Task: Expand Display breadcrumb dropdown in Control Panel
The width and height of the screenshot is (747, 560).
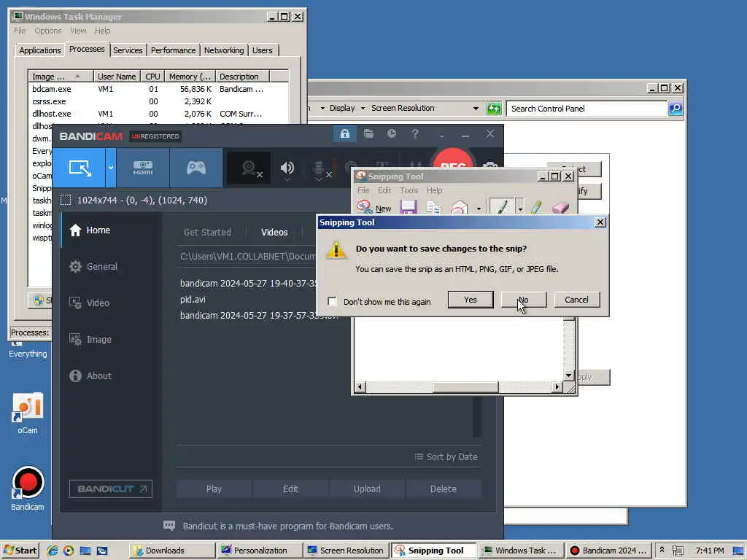Action: [x=363, y=108]
